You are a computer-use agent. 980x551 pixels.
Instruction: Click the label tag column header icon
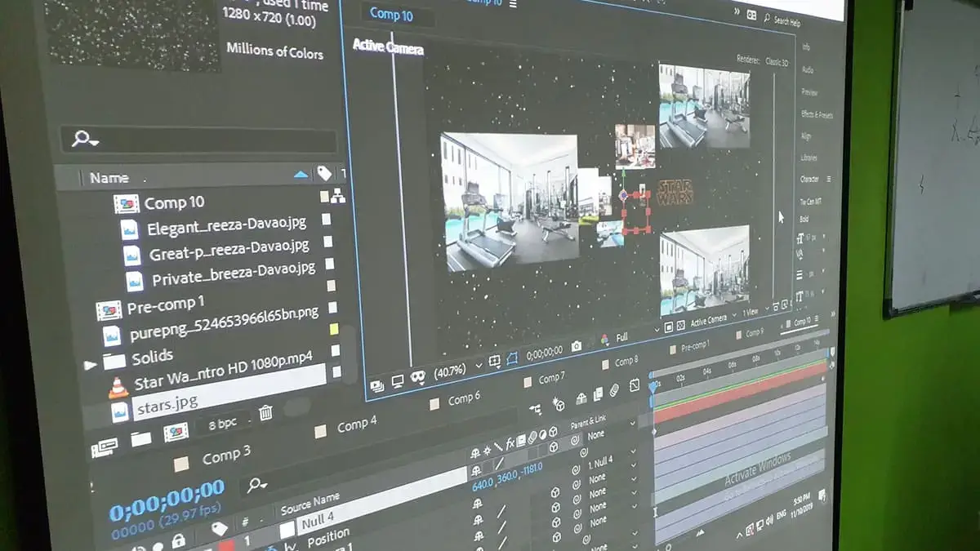324,173
